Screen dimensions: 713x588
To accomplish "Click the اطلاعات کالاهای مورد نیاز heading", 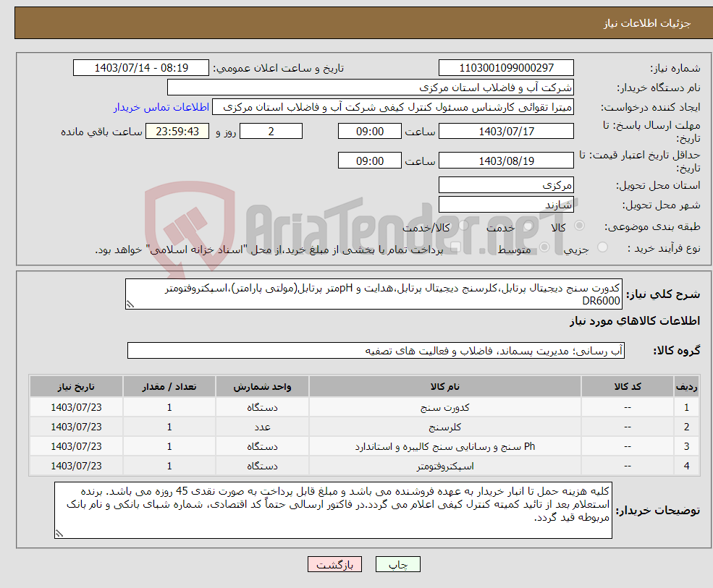I will click(634, 321).
